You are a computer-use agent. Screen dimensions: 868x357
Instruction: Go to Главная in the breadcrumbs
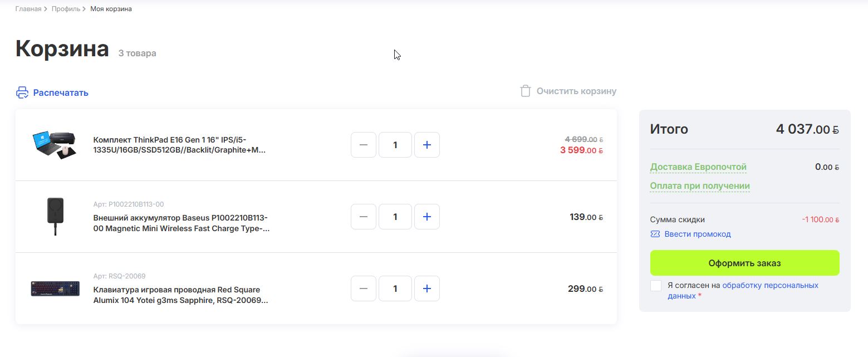(28, 9)
